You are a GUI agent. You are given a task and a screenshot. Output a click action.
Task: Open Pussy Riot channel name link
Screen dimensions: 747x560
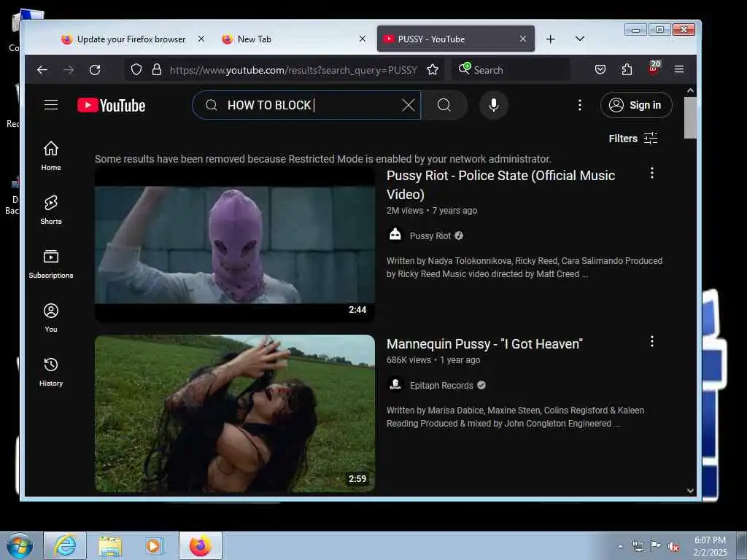click(430, 236)
